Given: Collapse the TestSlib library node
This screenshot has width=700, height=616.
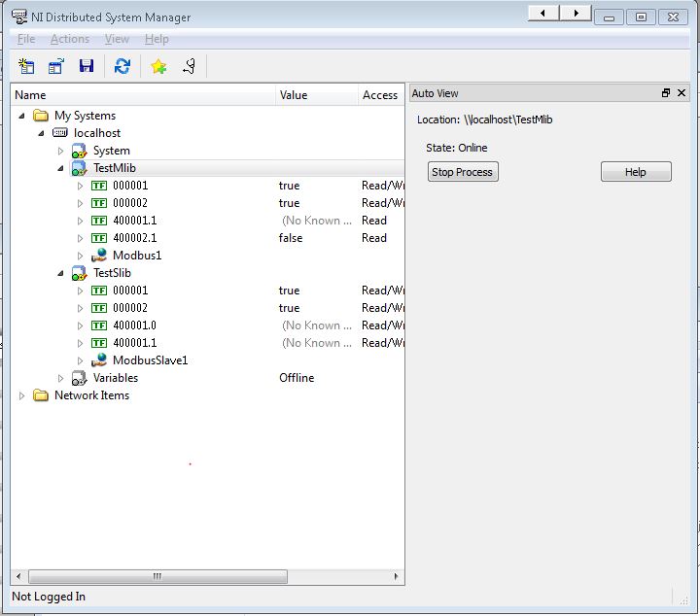Looking at the screenshot, I should click(60, 273).
